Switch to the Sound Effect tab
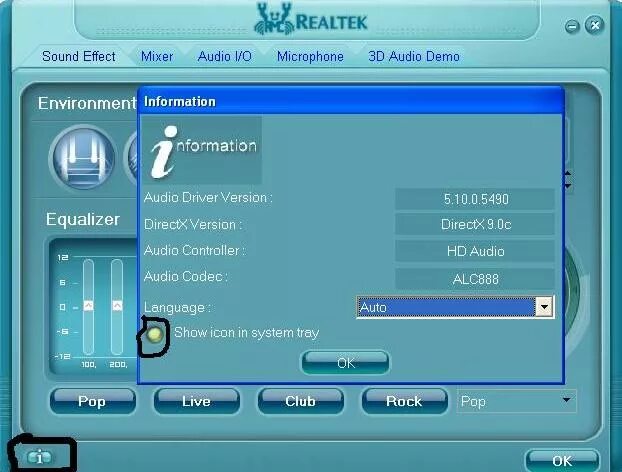Viewport: 622px width, 472px height. coord(79,56)
